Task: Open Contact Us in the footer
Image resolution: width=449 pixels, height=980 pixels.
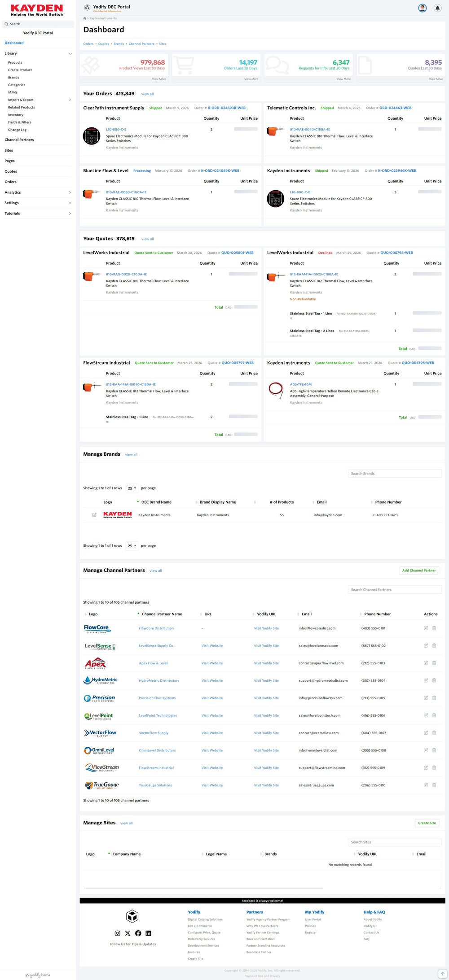Action: coord(371,932)
